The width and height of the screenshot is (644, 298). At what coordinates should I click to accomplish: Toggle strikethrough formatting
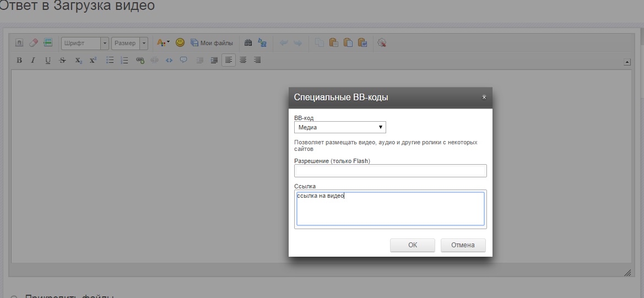tap(62, 61)
